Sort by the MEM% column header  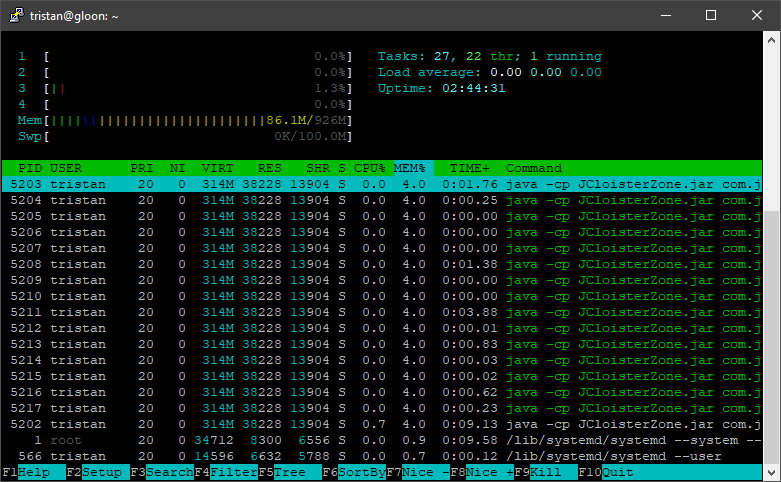(x=409, y=168)
